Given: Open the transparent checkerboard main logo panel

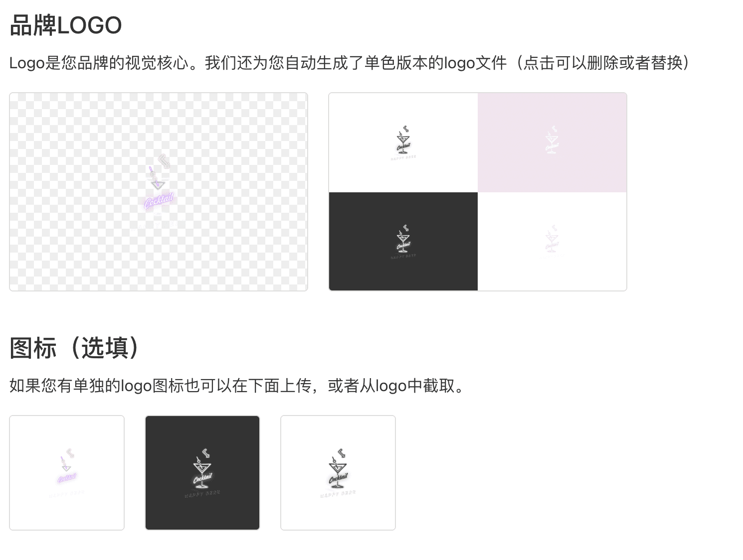Looking at the screenshot, I should coord(159,192).
